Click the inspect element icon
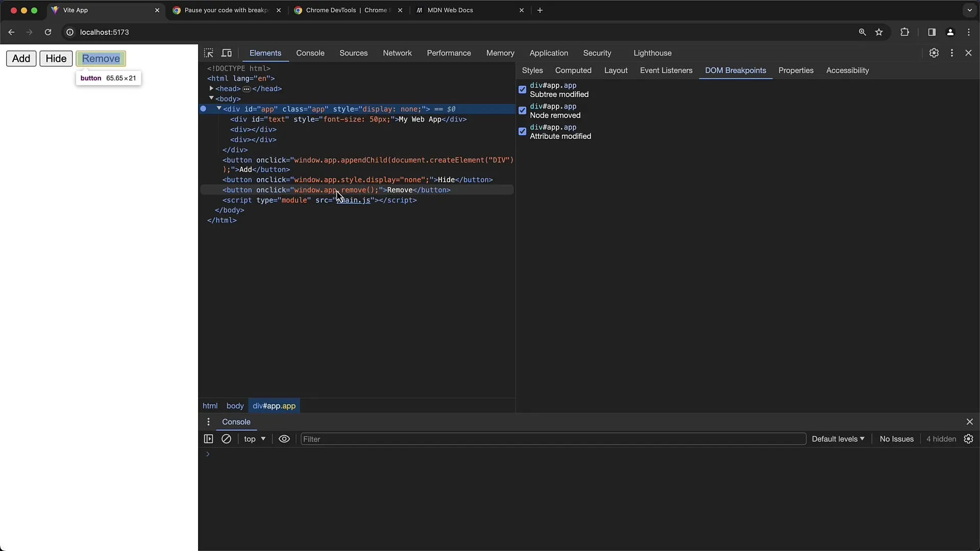 [x=209, y=53]
